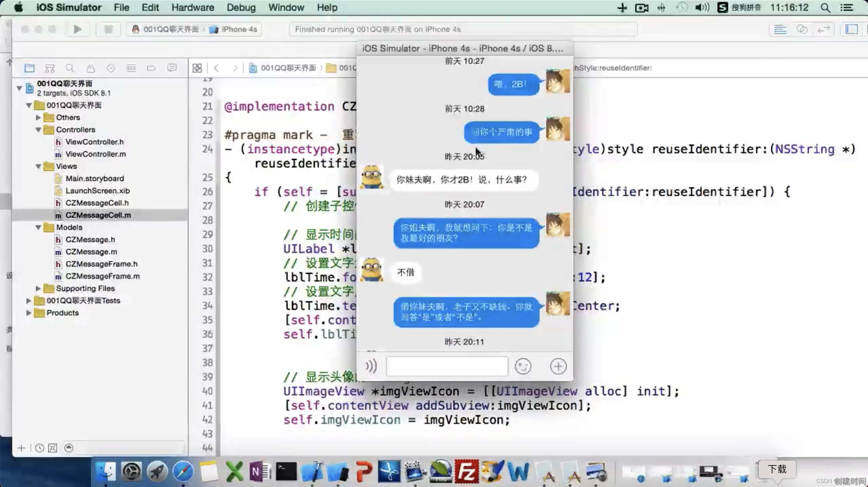Click the Xcode Run (play) button
This screenshot has height=487, width=868.
pyautogui.click(x=77, y=29)
